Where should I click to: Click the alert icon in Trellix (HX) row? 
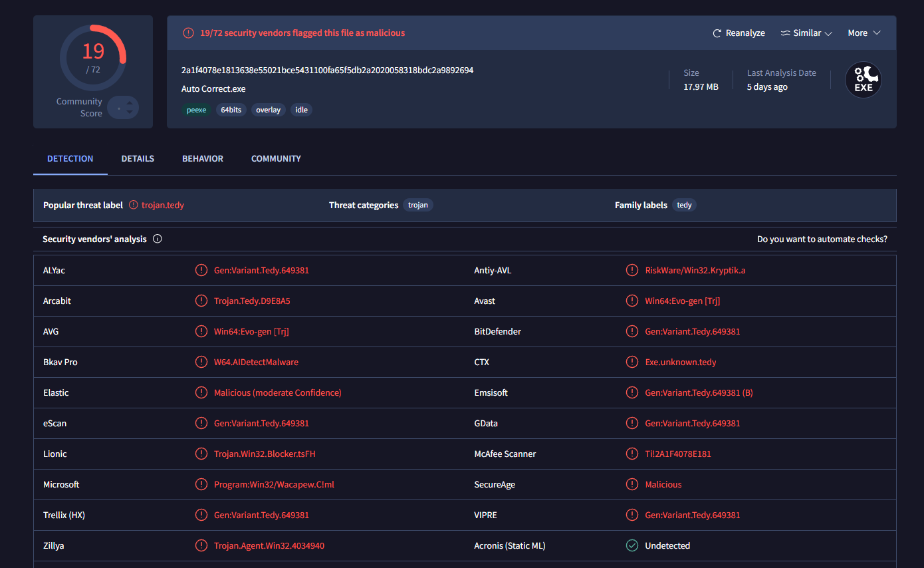coord(201,515)
